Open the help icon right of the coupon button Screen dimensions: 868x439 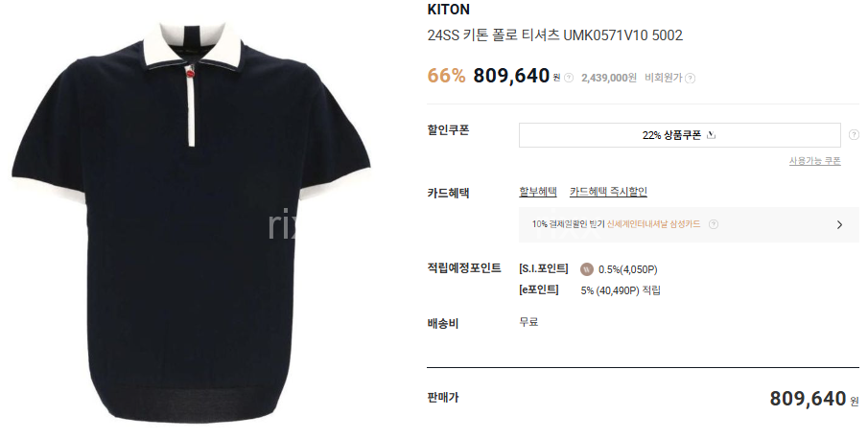855,134
